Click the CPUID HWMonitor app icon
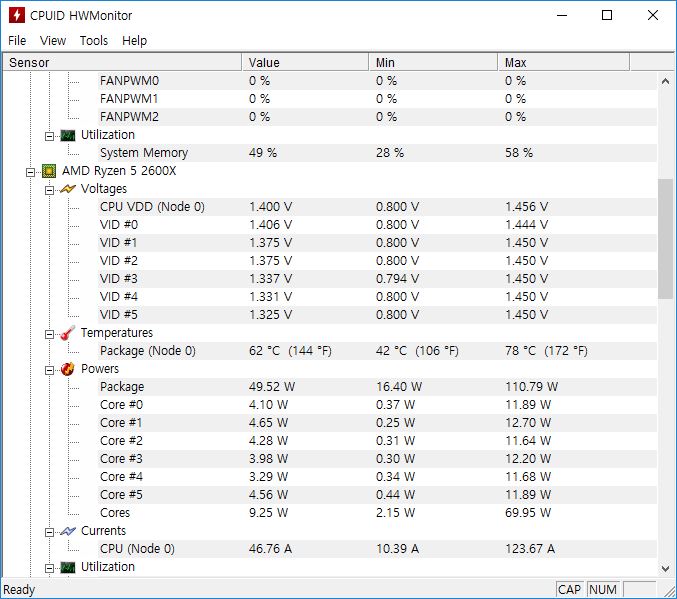 pyautogui.click(x=16, y=15)
